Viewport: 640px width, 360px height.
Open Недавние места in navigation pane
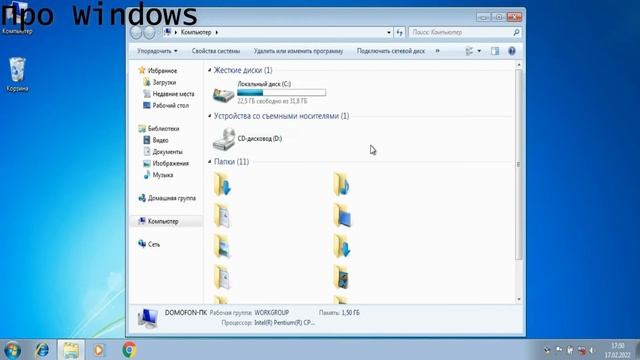tap(169, 94)
